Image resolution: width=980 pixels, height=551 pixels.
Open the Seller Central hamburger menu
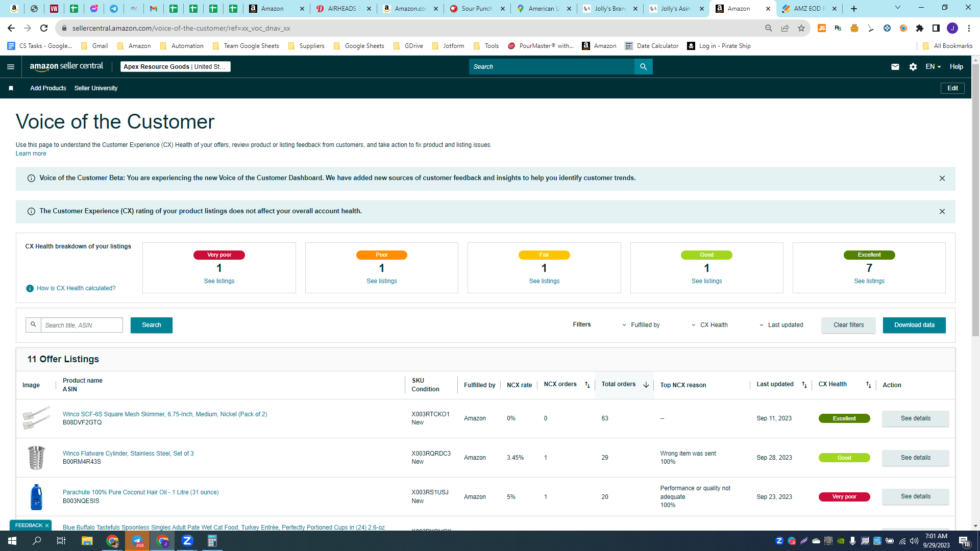point(11,67)
